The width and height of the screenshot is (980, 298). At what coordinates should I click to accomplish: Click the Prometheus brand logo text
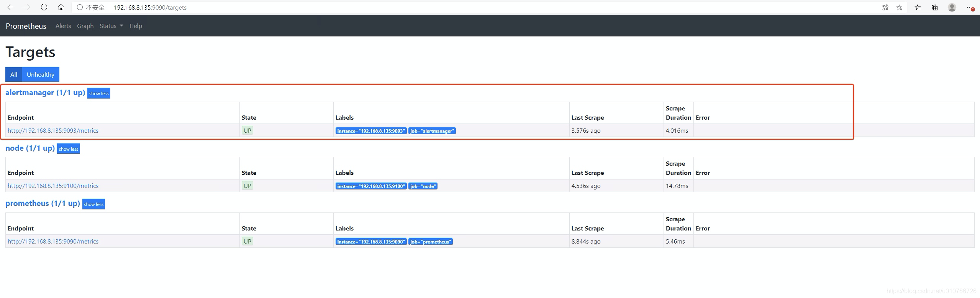[x=26, y=26]
